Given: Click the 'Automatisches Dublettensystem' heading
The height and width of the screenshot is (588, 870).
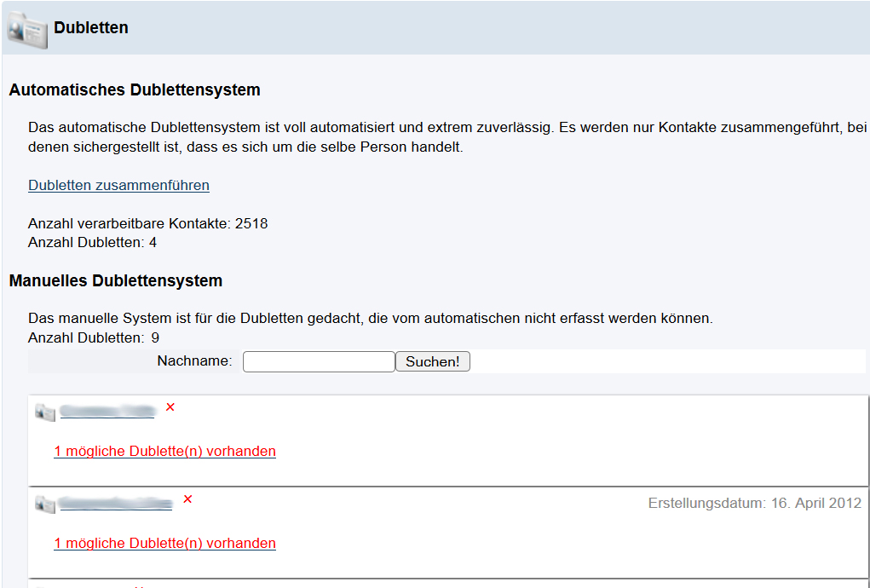Looking at the screenshot, I should tap(135, 89).
